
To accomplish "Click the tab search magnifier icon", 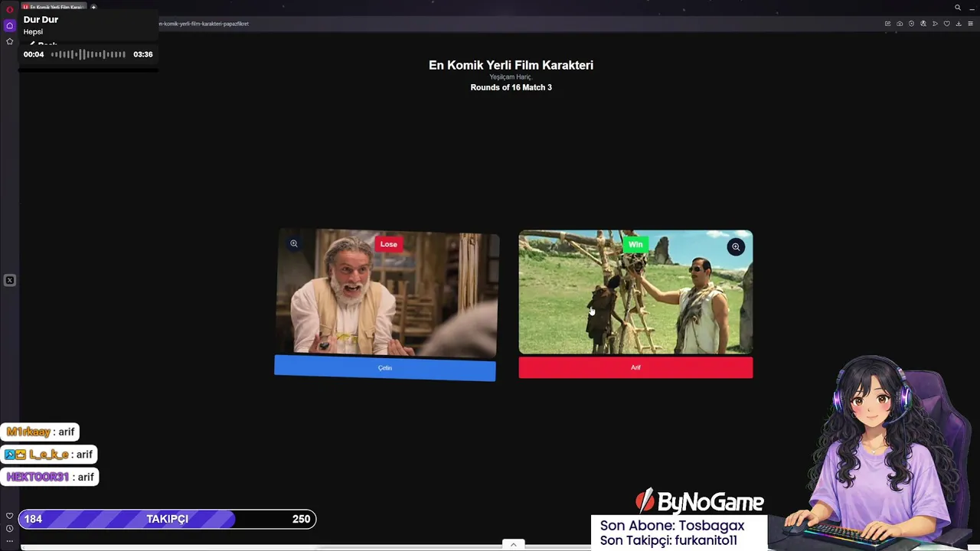I will 958,8.
